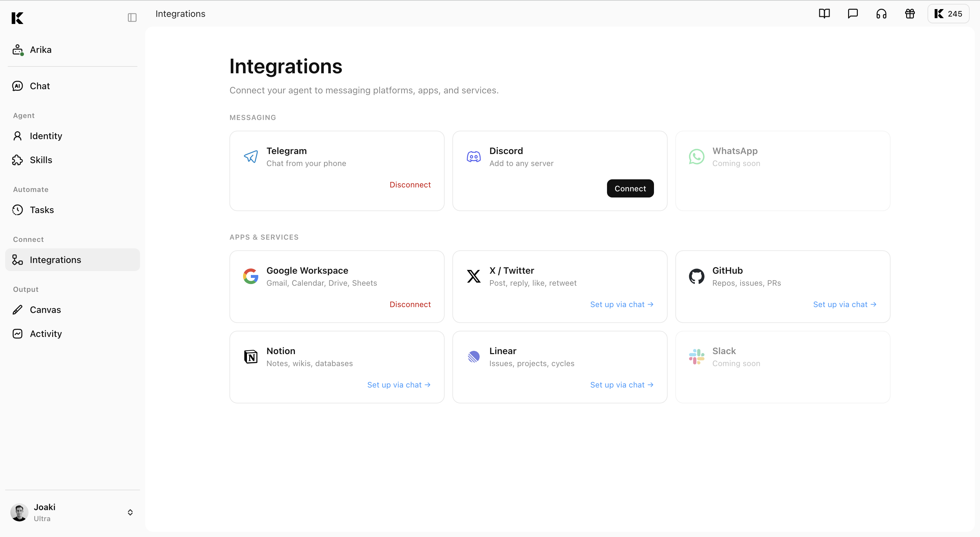
Task: Collapse the sidebar panel icon
Action: [x=132, y=18]
